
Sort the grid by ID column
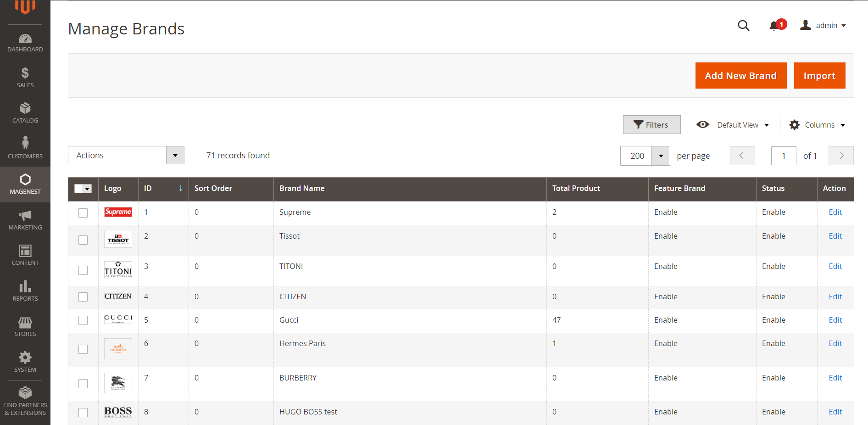[x=163, y=188]
